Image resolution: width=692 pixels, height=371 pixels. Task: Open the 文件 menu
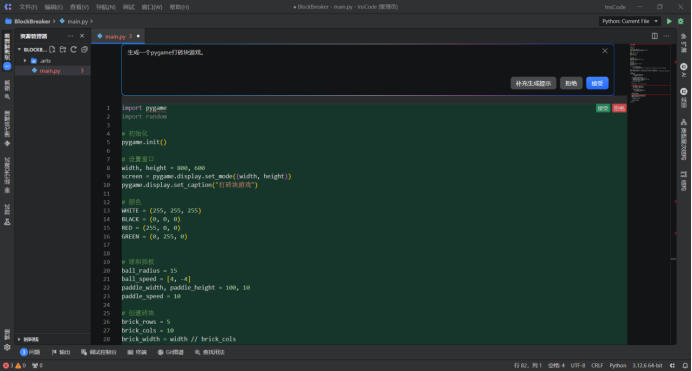[x=28, y=7]
